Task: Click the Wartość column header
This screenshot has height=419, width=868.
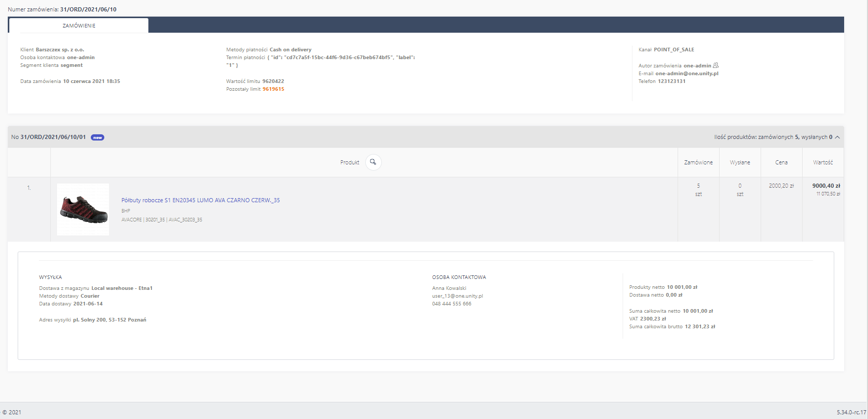Action: coord(823,162)
